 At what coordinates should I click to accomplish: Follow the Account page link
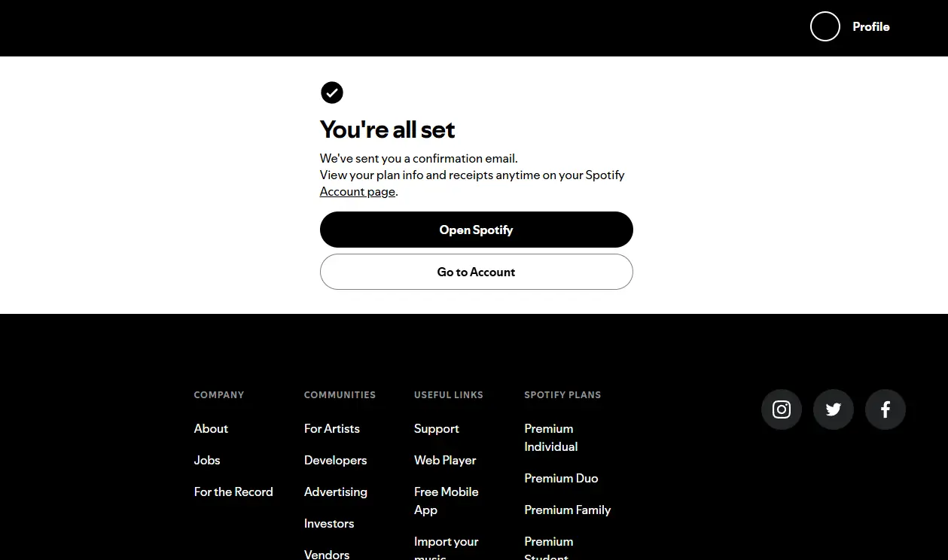358,192
